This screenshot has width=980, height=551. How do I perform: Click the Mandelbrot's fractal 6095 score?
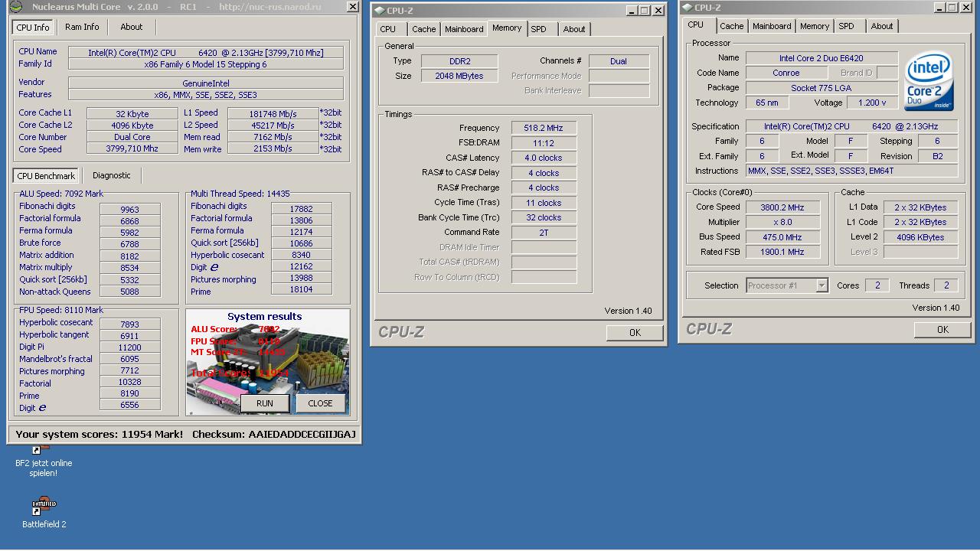coord(129,359)
